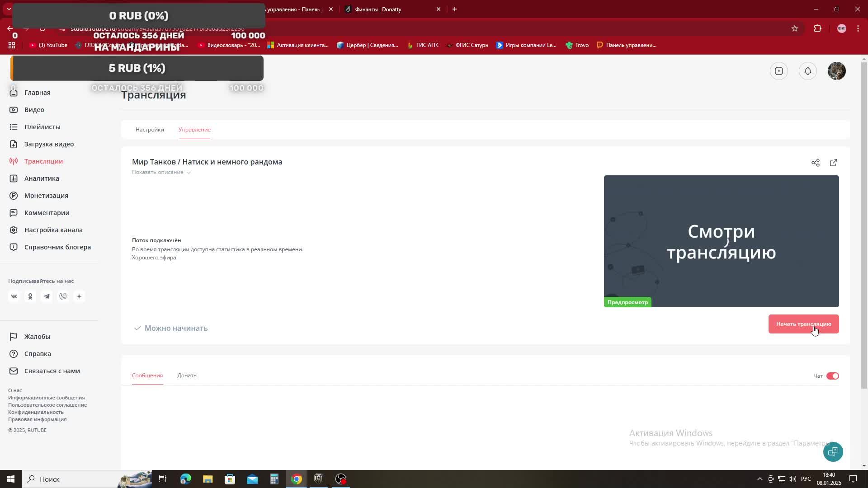Open Плейлисты in sidebar
Viewport: 868px width, 488px height.
tap(42, 127)
